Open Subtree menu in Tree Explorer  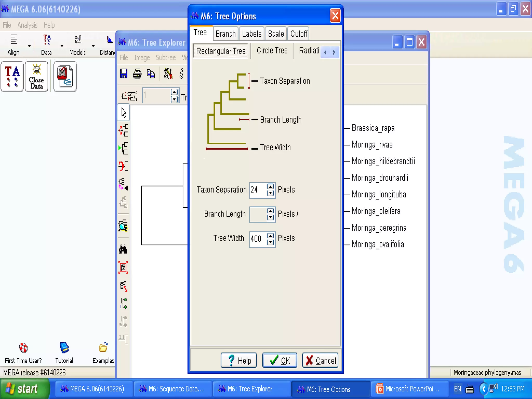(166, 57)
